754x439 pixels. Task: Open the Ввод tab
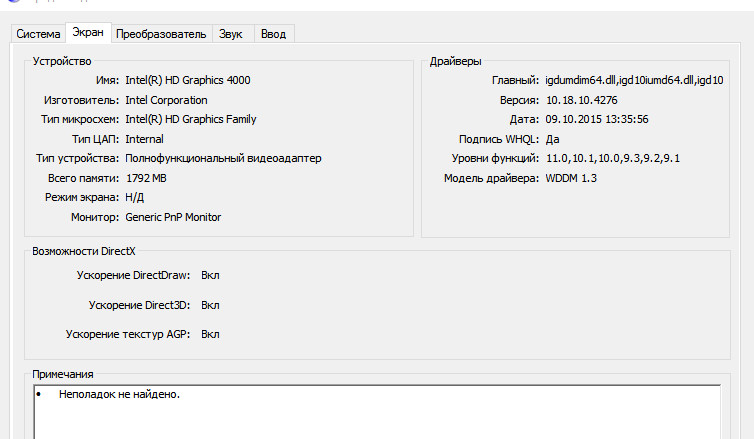click(x=273, y=34)
